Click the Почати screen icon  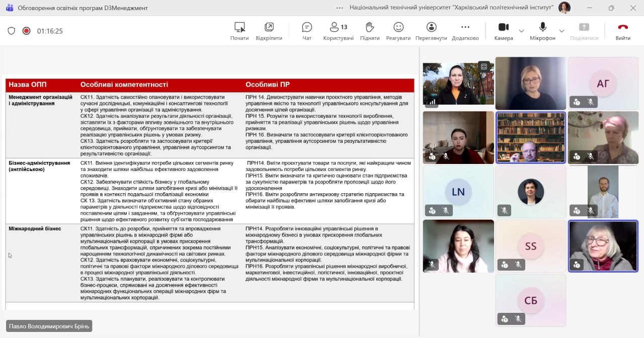[239, 31]
